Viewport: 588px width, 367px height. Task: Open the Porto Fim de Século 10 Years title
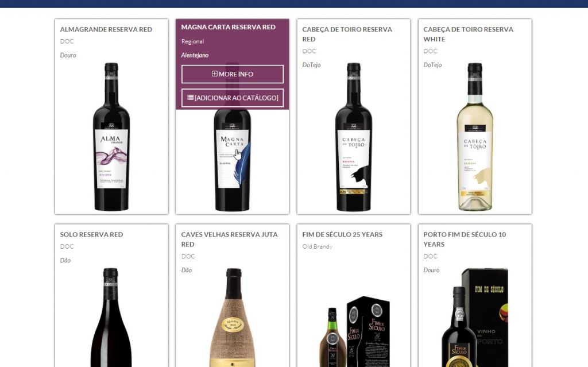tap(465, 239)
